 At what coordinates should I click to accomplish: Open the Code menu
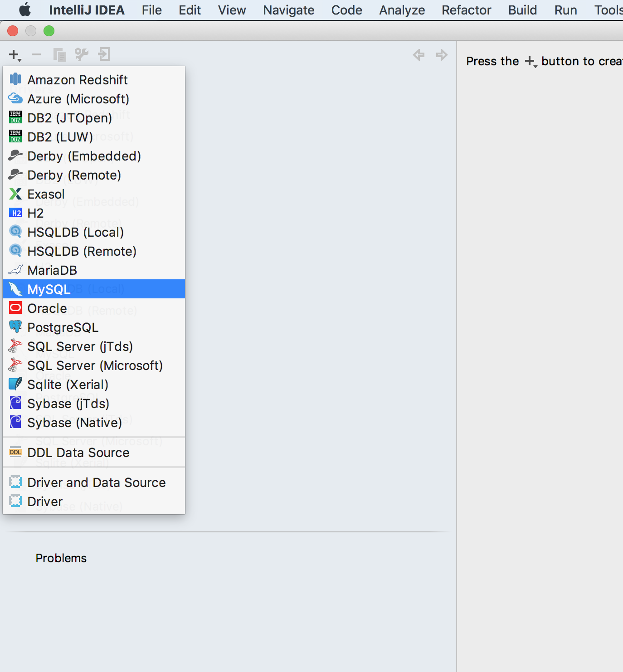[x=346, y=10]
